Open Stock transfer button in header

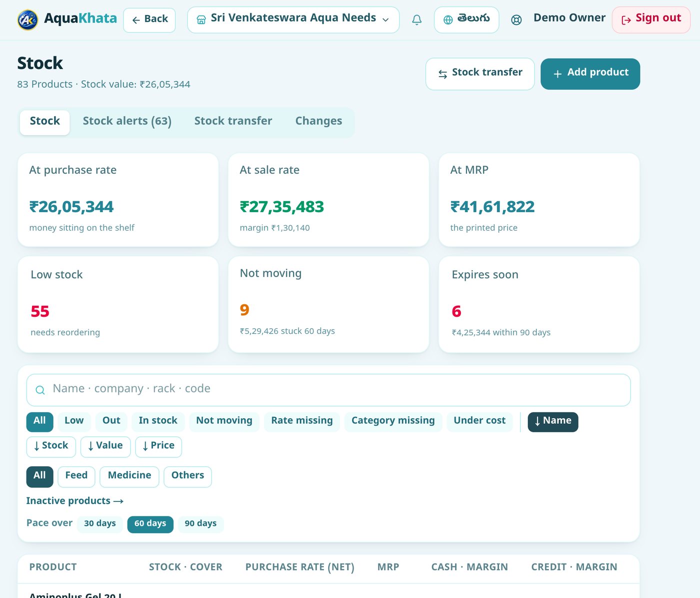480,74
